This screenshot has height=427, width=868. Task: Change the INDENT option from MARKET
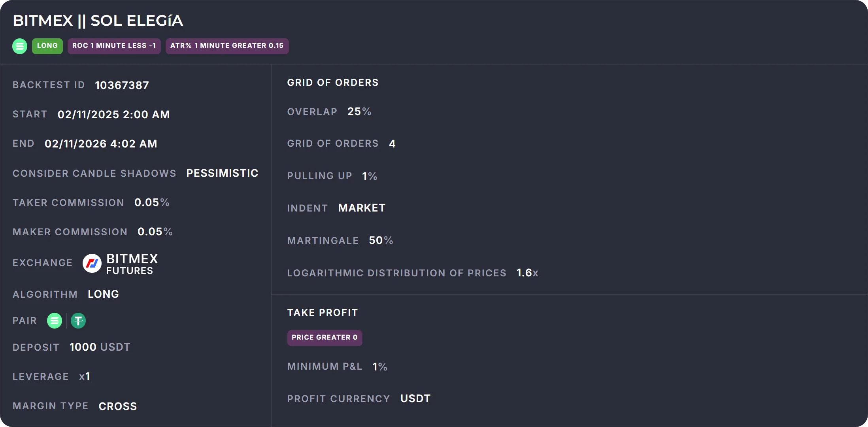click(361, 208)
